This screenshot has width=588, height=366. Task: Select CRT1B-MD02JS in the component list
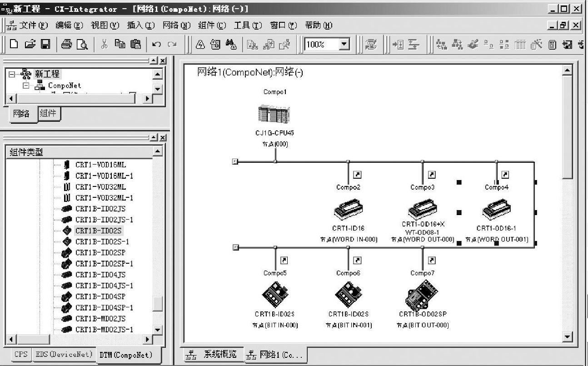pos(100,318)
